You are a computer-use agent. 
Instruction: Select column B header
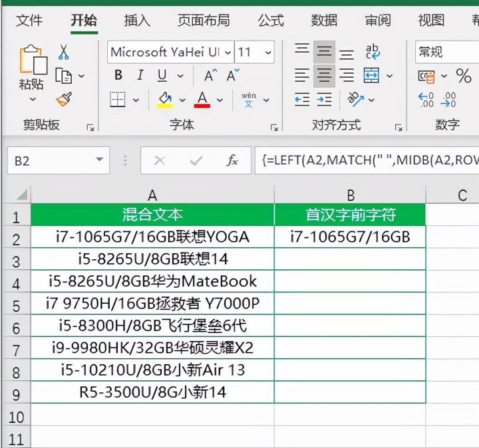tap(350, 195)
